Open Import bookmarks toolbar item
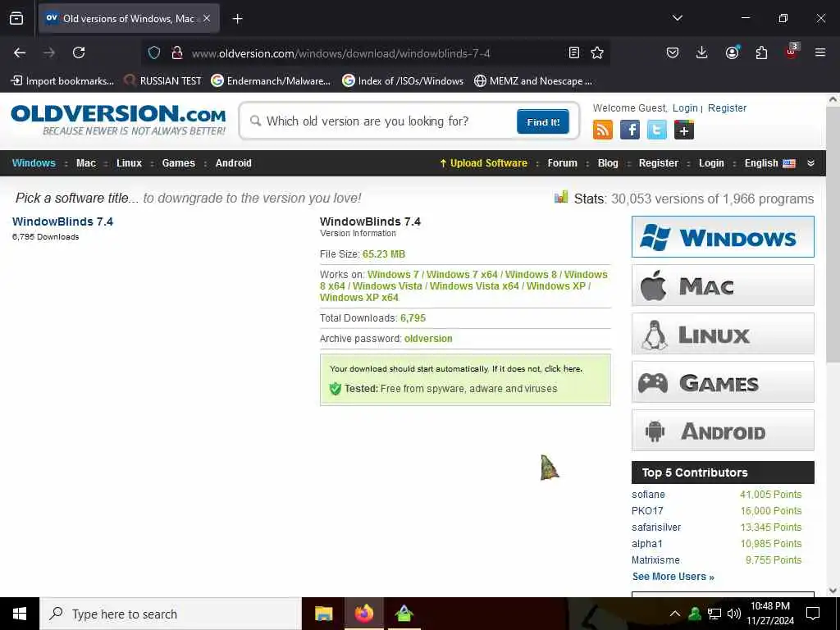The image size is (840, 630). [x=62, y=81]
